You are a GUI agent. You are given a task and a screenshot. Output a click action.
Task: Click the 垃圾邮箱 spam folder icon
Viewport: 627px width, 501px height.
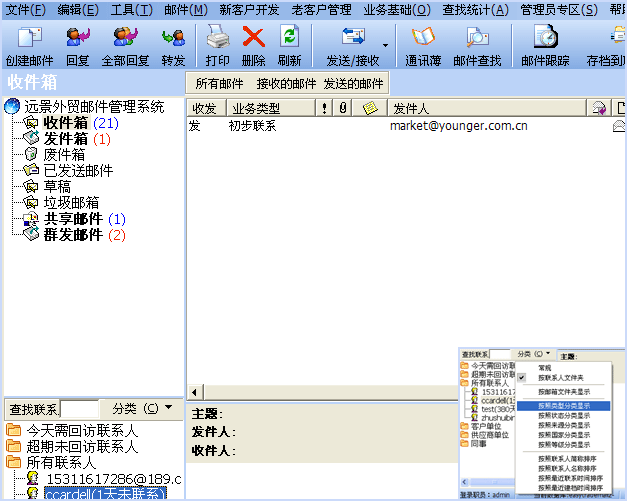click(31, 202)
